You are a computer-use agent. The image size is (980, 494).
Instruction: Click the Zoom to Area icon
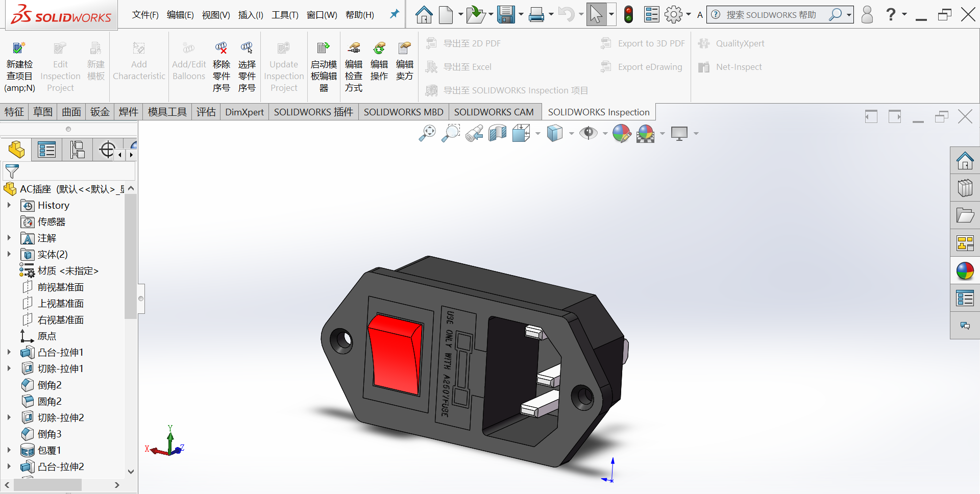(451, 134)
